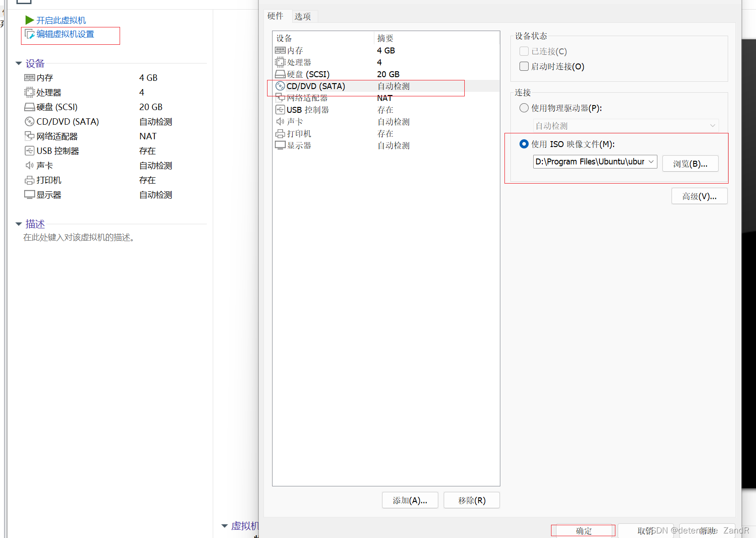
Task: Click sound card icon in settings dialog
Action: pyautogui.click(x=280, y=121)
